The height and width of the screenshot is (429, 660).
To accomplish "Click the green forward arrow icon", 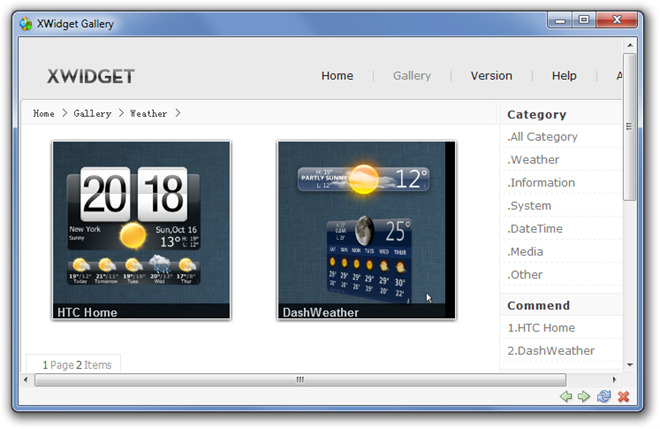I will [584, 397].
